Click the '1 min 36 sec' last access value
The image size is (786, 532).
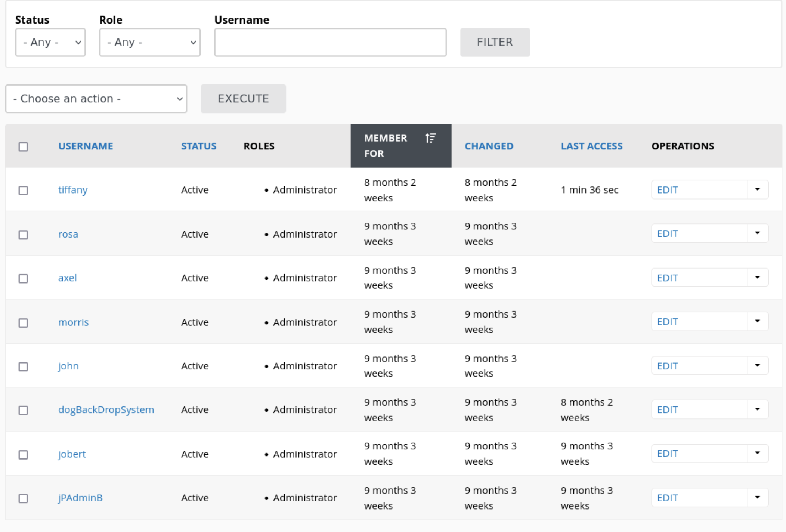click(x=589, y=190)
